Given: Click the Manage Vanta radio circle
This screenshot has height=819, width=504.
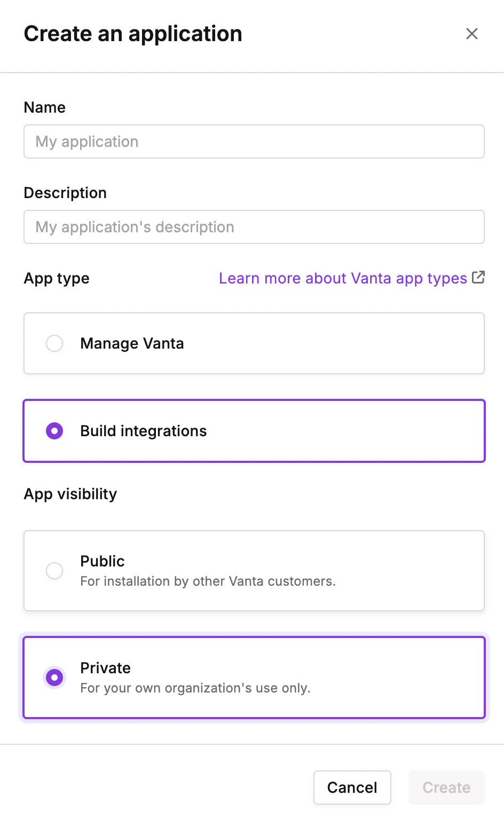Looking at the screenshot, I should coord(54,343).
